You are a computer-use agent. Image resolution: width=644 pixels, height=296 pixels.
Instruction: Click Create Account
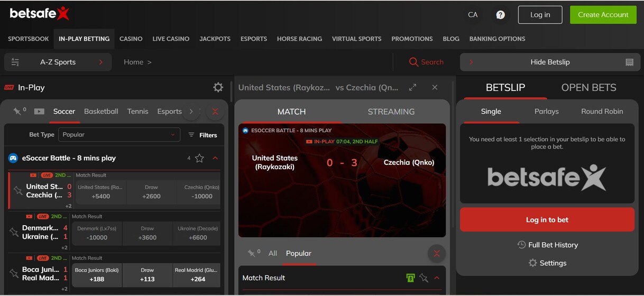pyautogui.click(x=603, y=15)
